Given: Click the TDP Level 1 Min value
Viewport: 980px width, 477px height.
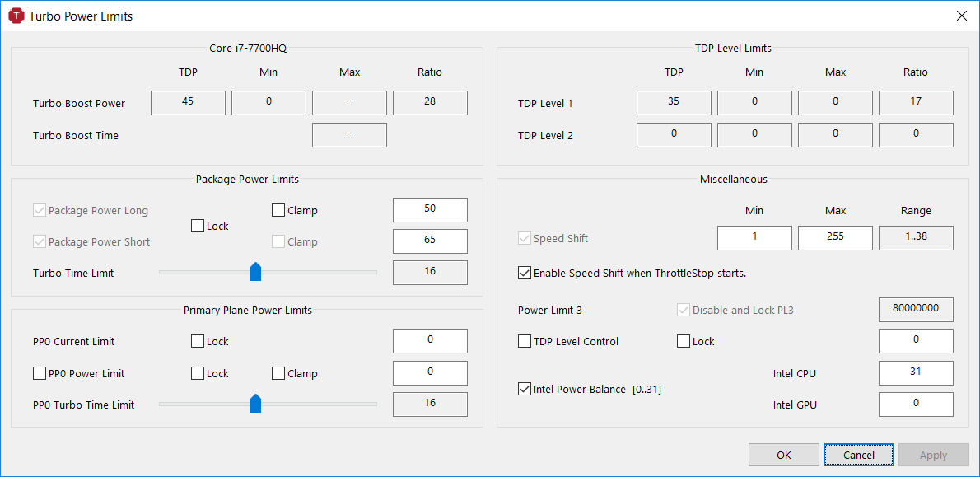Looking at the screenshot, I should coord(754,103).
